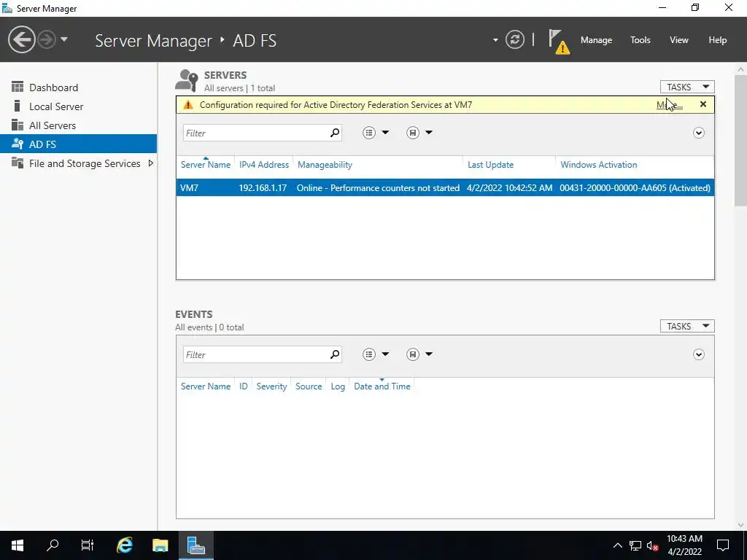Open taskbar Search

click(x=53, y=545)
